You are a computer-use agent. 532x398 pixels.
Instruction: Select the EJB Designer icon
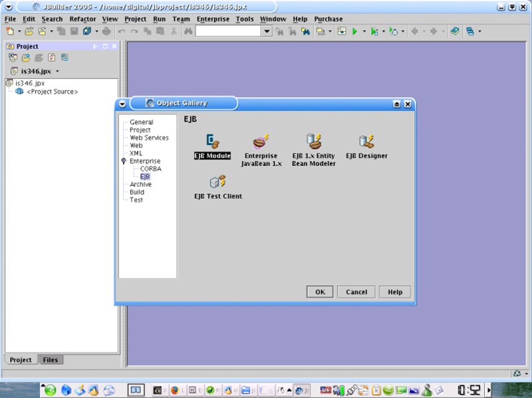click(x=366, y=141)
